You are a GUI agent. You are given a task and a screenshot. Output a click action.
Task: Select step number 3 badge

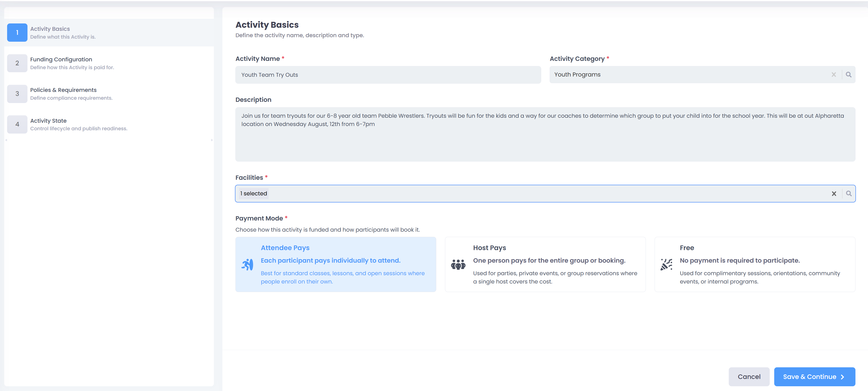(17, 94)
